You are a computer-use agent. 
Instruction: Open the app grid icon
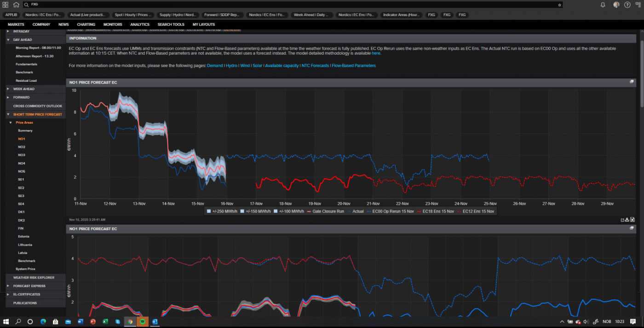pos(5,5)
